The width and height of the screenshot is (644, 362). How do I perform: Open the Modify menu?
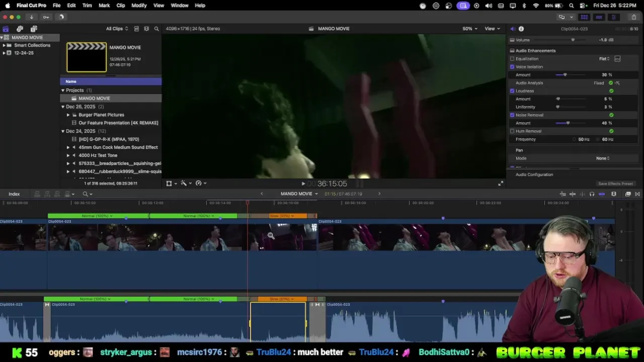click(x=139, y=6)
